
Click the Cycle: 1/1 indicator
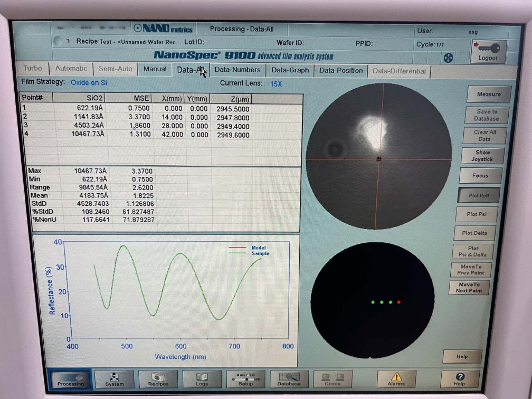[x=430, y=44]
